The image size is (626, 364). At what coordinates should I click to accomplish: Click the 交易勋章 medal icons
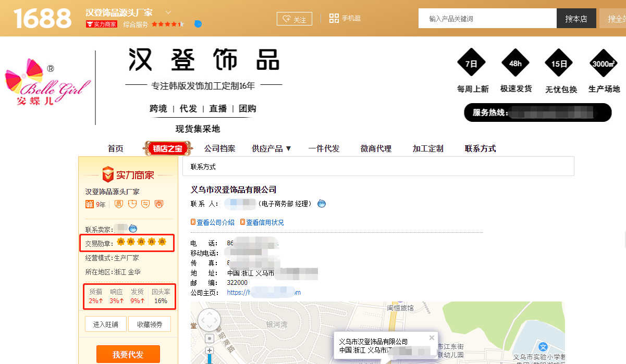click(141, 242)
